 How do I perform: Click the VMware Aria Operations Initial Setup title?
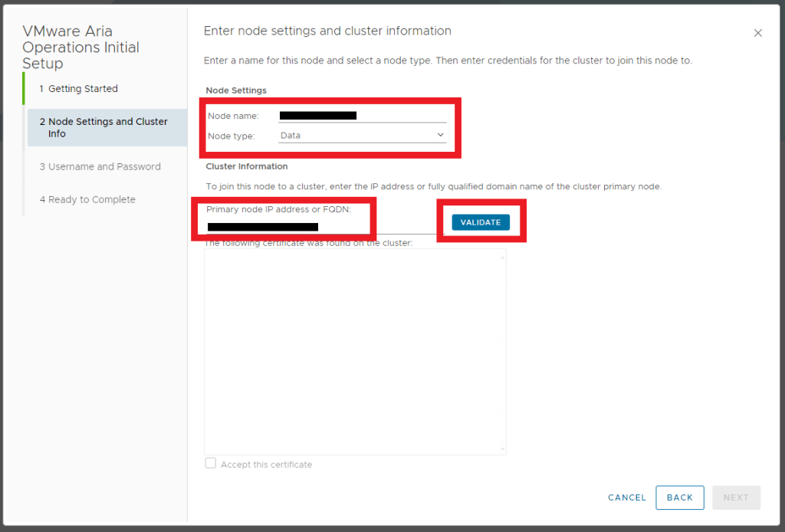[x=80, y=48]
